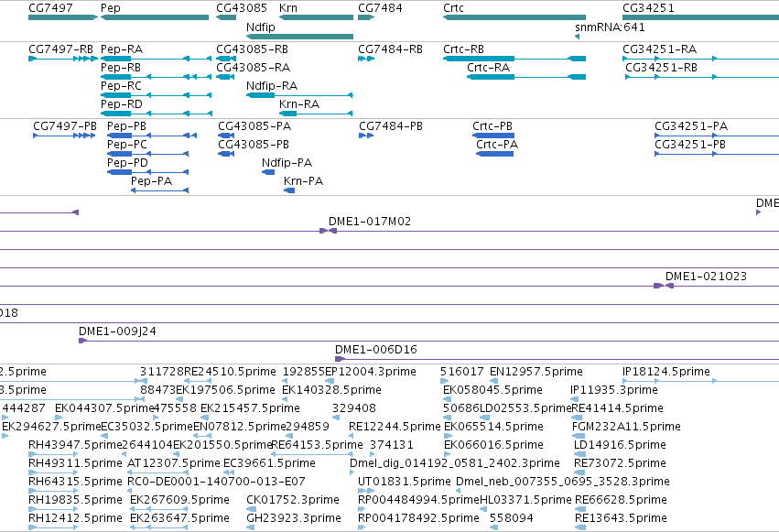
Task: Select the RE66628.5prime EST label
Action: (621, 500)
